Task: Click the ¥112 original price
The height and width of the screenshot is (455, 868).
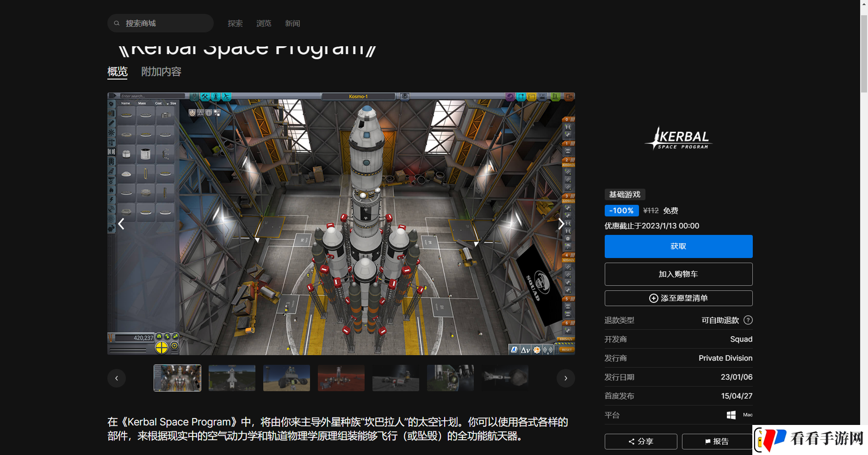Action: point(651,210)
